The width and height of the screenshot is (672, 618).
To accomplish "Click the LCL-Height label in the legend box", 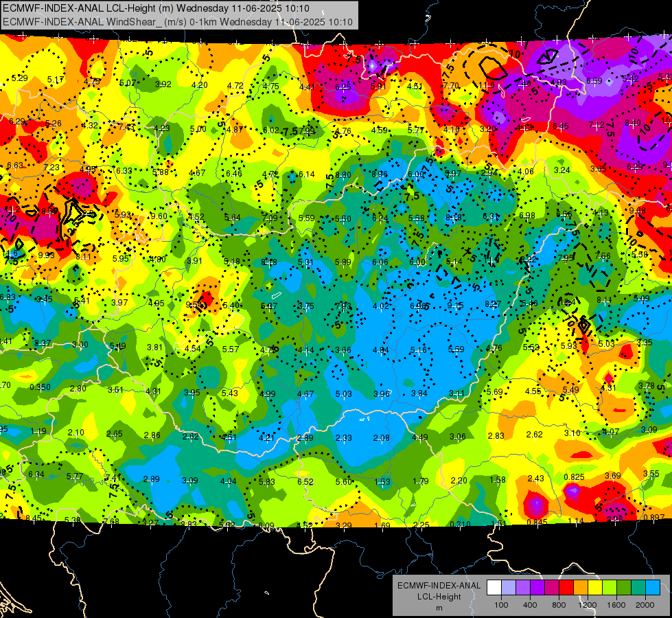I will [439, 597].
